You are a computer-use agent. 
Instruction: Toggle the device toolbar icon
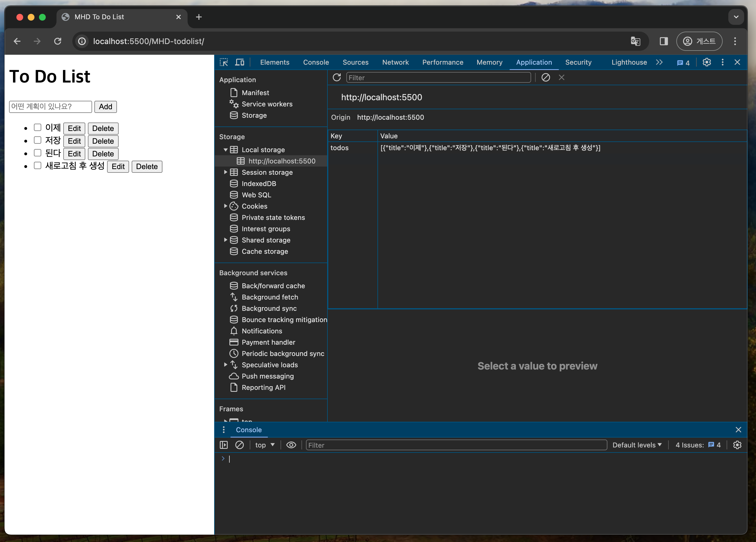[x=240, y=62]
